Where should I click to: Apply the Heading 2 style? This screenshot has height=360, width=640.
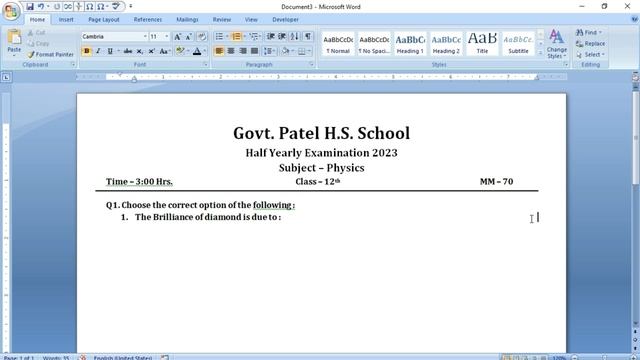point(446,44)
